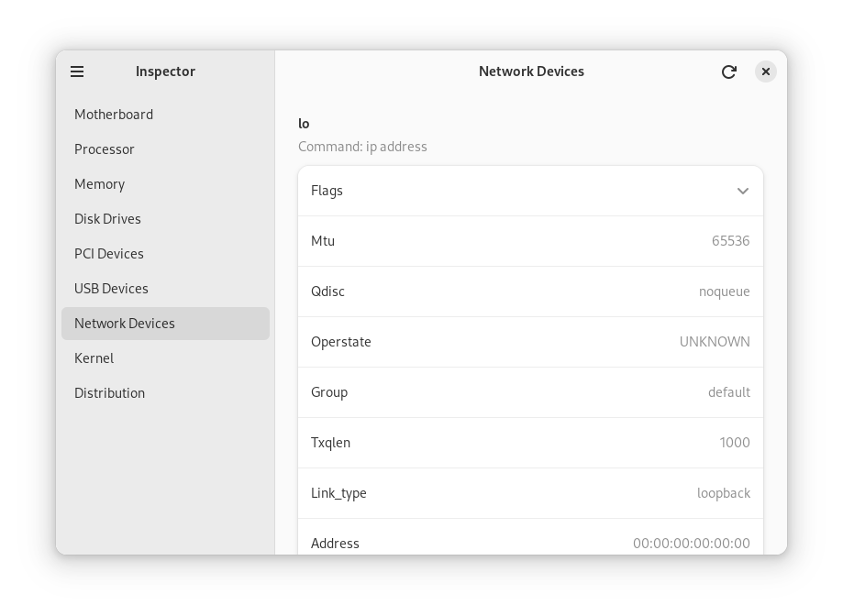Select the Link_type loopback value

pyautogui.click(x=723, y=493)
